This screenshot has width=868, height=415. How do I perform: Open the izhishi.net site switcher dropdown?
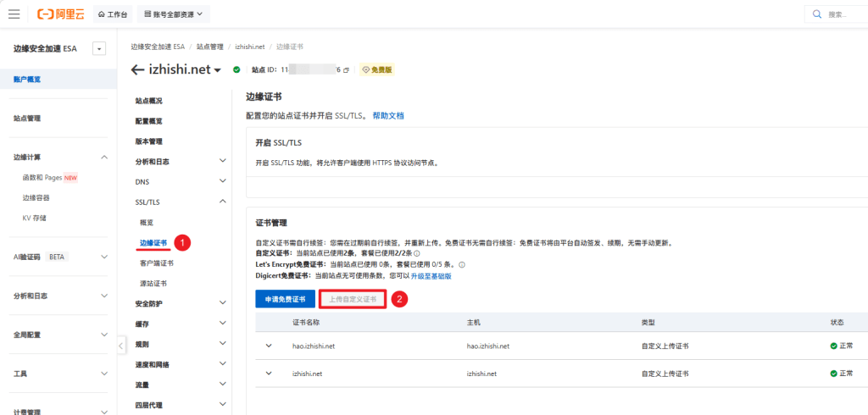(x=218, y=70)
